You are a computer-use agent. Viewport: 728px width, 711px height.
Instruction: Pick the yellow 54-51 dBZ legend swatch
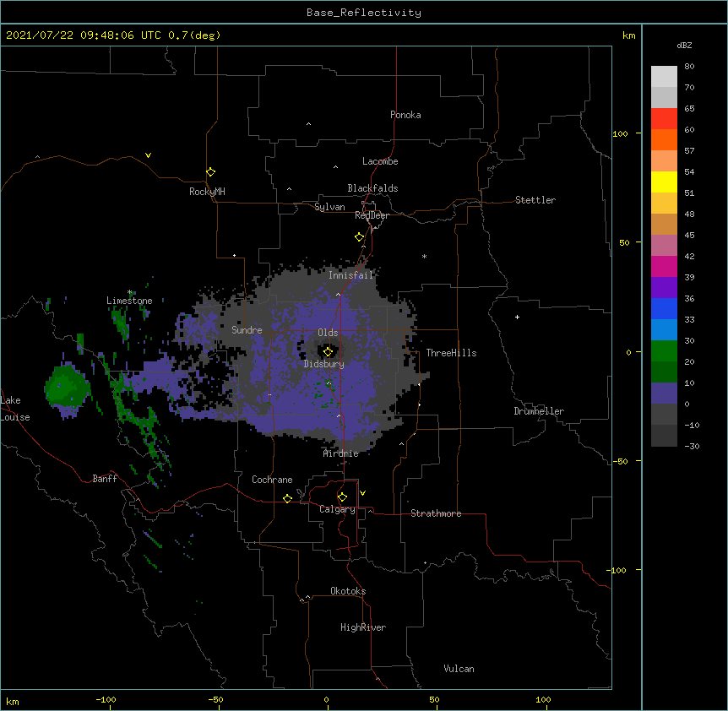tap(664, 182)
